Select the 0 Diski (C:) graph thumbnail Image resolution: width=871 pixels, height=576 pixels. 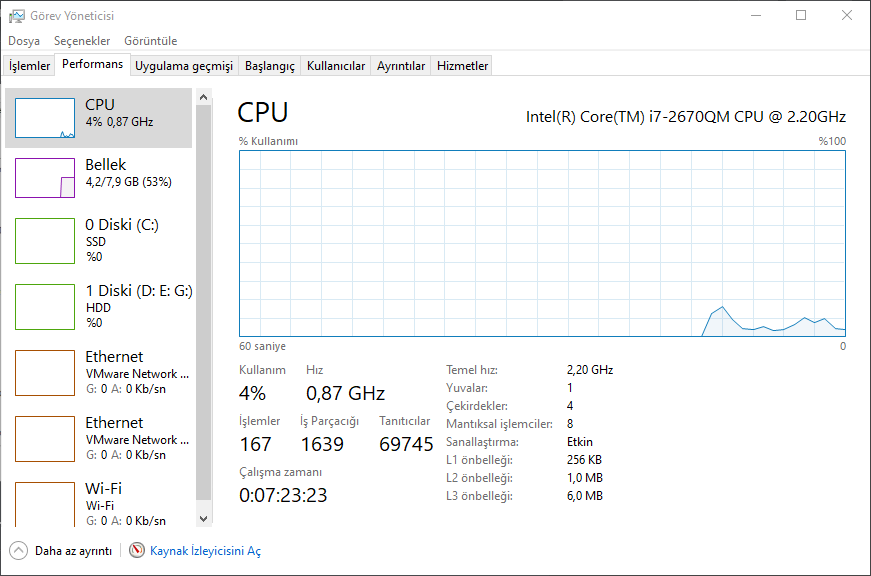(45, 241)
